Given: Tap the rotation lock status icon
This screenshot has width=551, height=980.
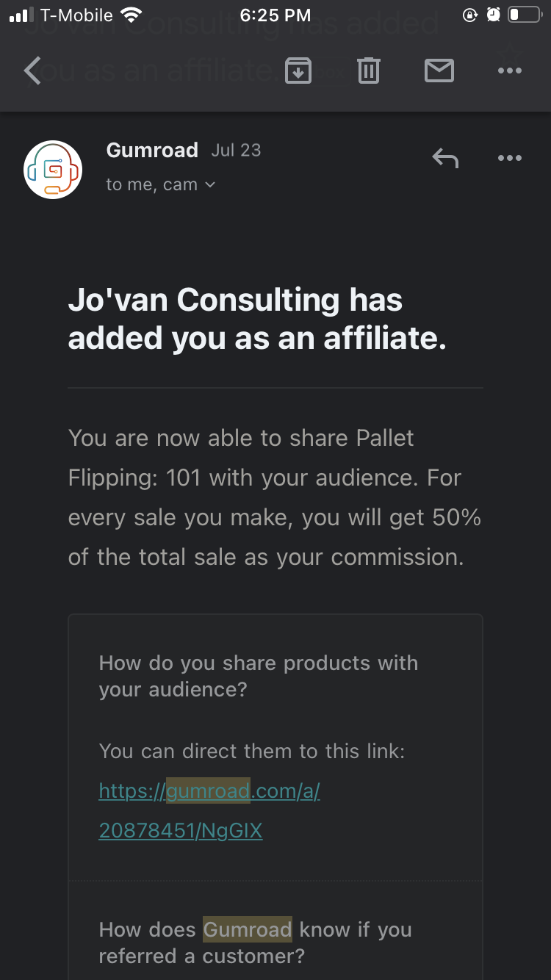Looking at the screenshot, I should [470, 15].
